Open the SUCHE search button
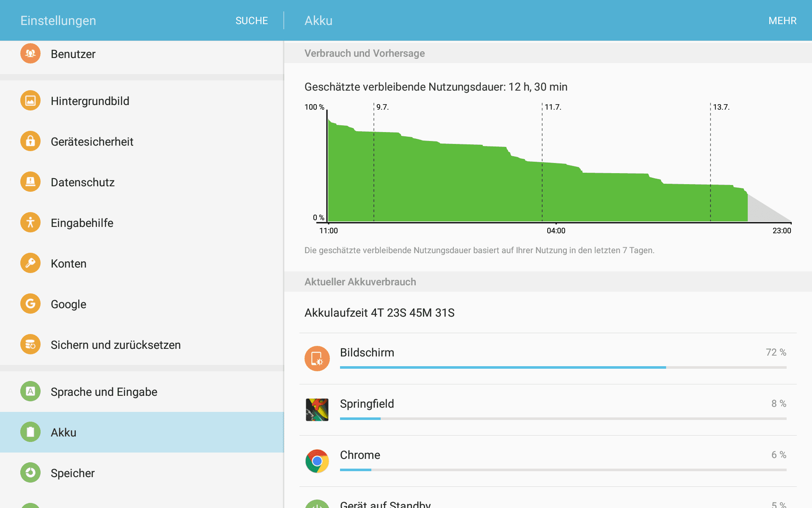The height and width of the screenshot is (508, 812). [x=252, y=21]
